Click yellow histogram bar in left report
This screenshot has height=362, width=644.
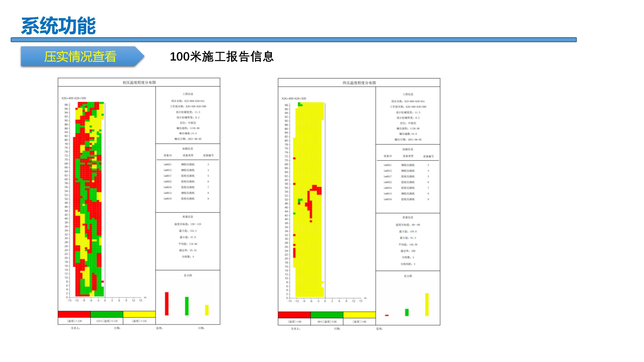pyautogui.click(x=207, y=310)
